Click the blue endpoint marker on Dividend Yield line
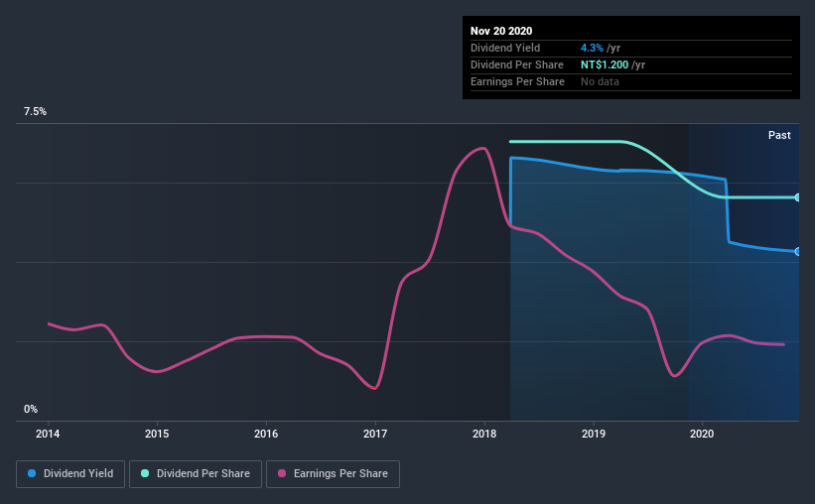This screenshot has width=815, height=504. coord(798,251)
